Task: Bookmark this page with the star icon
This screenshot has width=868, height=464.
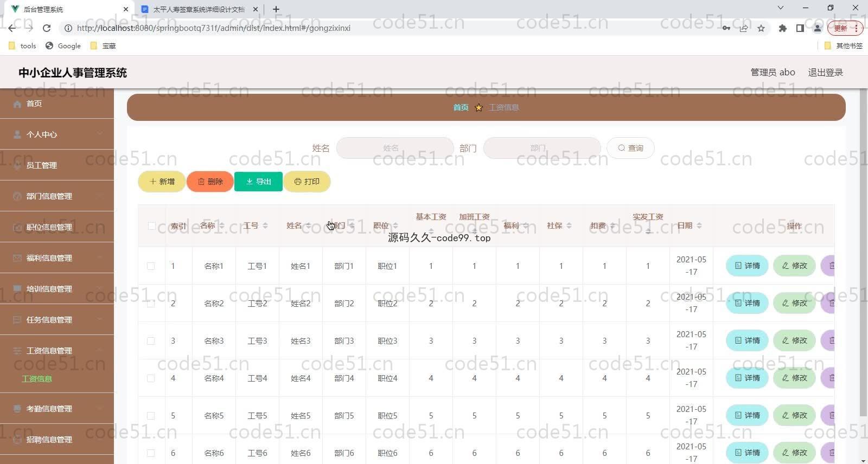Action: pyautogui.click(x=761, y=28)
